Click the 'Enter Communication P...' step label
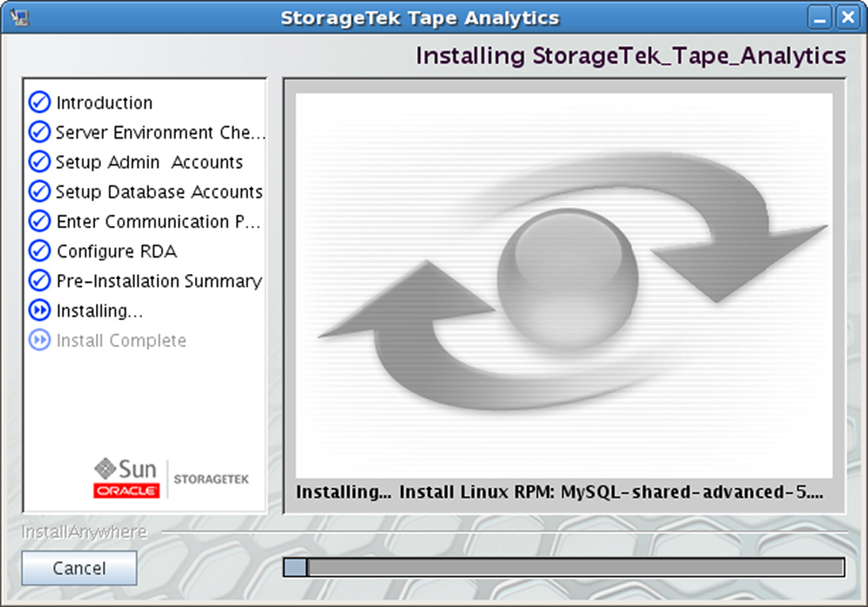Image resolution: width=868 pixels, height=607 pixels. point(159,221)
